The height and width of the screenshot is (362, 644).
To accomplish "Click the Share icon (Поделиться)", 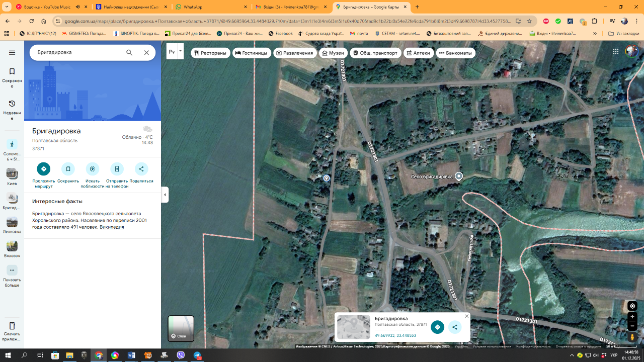I will click(141, 169).
